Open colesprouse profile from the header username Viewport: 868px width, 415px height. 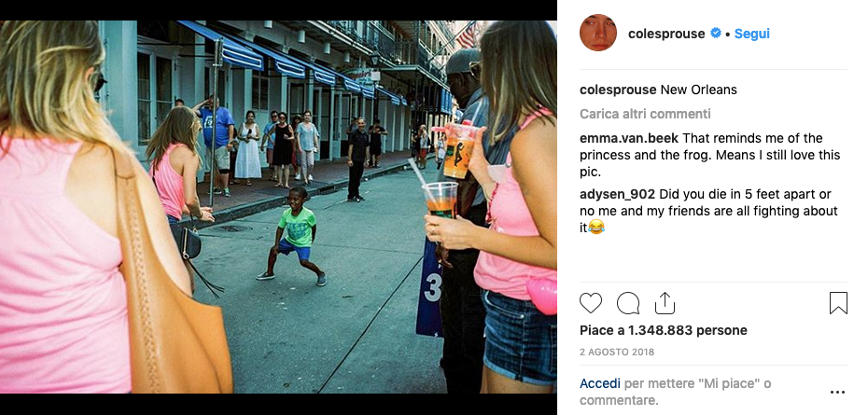pos(666,34)
